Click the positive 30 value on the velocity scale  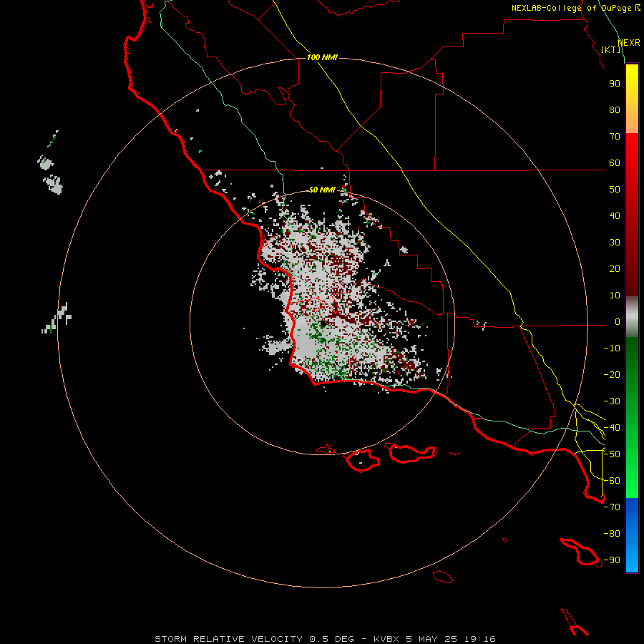pyautogui.click(x=615, y=243)
